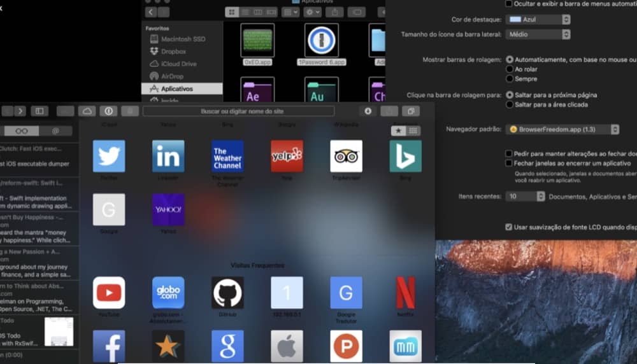This screenshot has height=364, width=637.
Task: Open 0xED.app in the Finder window
Action: [x=257, y=45]
